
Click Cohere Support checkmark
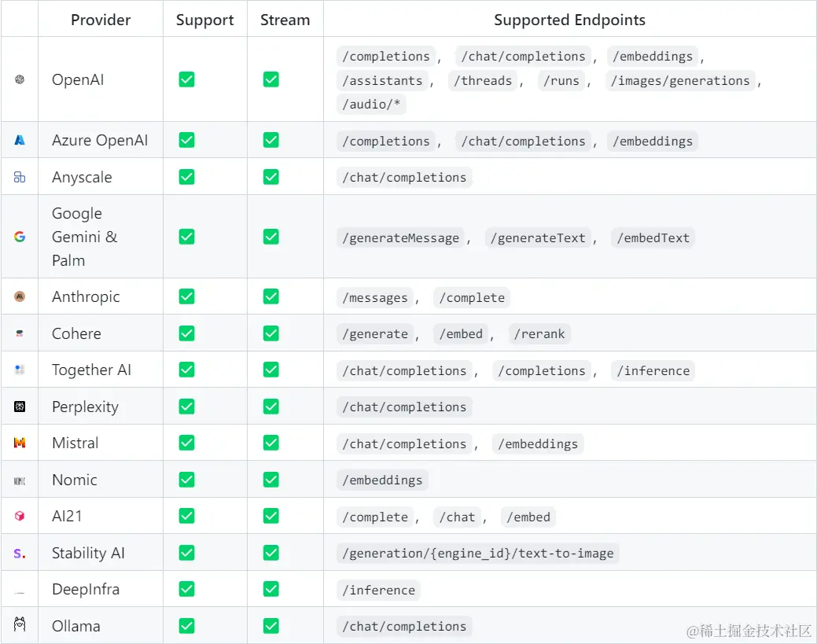(186, 333)
